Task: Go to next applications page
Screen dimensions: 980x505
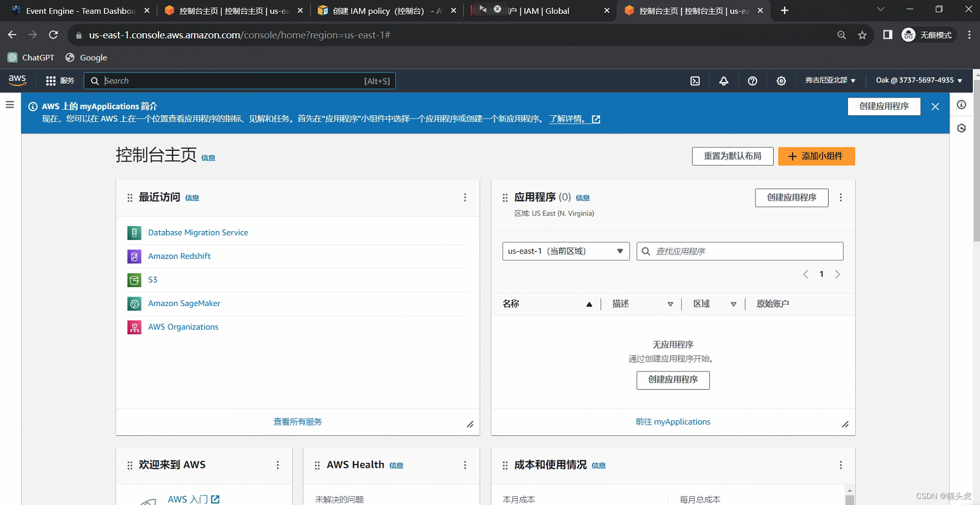Action: point(837,274)
